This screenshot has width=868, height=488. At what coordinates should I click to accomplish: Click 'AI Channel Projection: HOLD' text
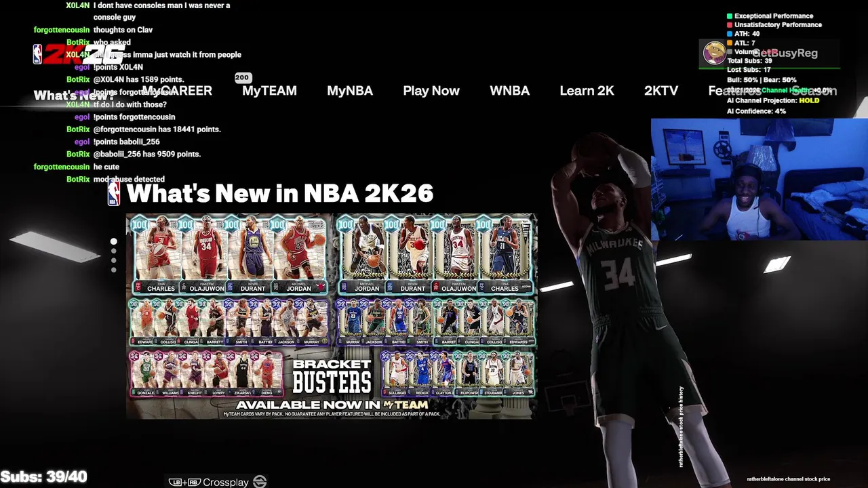773,100
